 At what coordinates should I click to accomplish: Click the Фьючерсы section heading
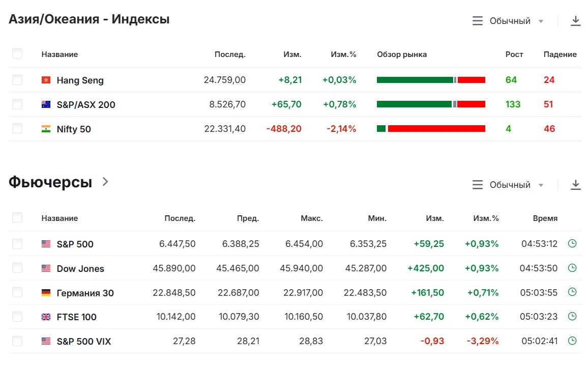pyautogui.click(x=50, y=182)
